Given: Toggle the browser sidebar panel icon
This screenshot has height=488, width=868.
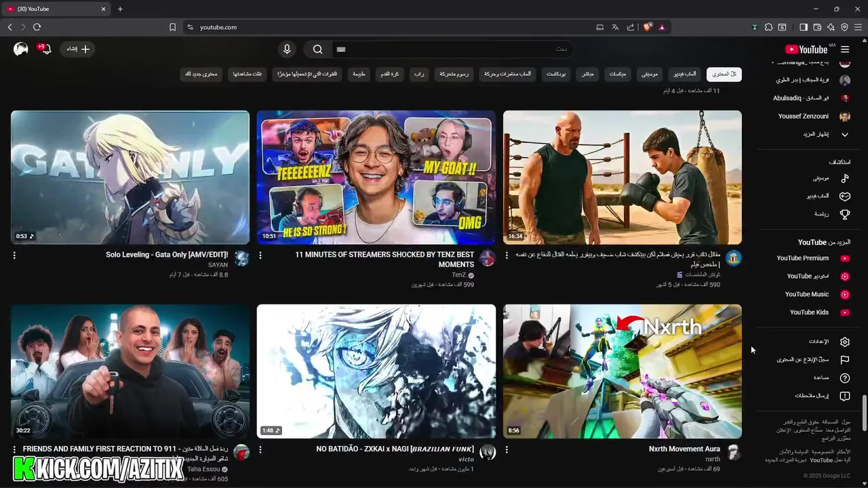Looking at the screenshot, I should point(804,27).
